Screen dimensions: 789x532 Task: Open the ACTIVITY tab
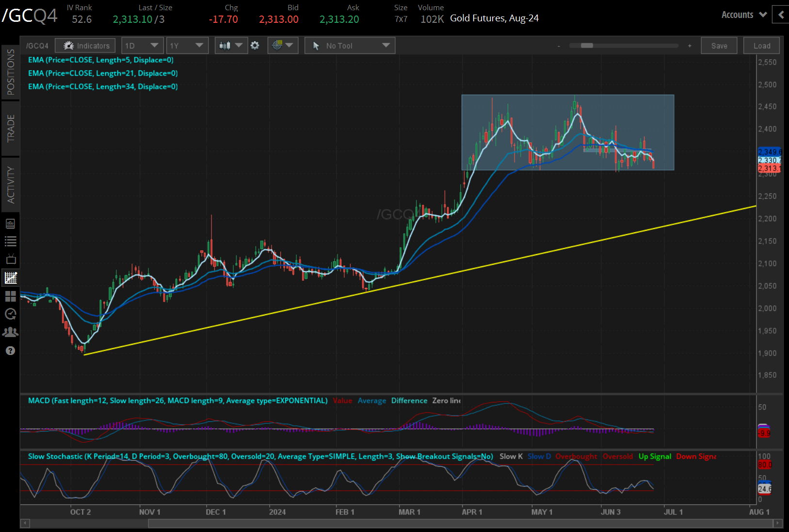[x=10, y=185]
